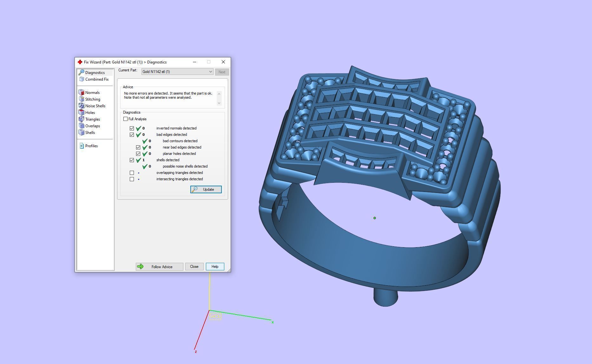The width and height of the screenshot is (592, 364).
Task: Click the 'No more errors are detected' advice text
Action: (168, 96)
